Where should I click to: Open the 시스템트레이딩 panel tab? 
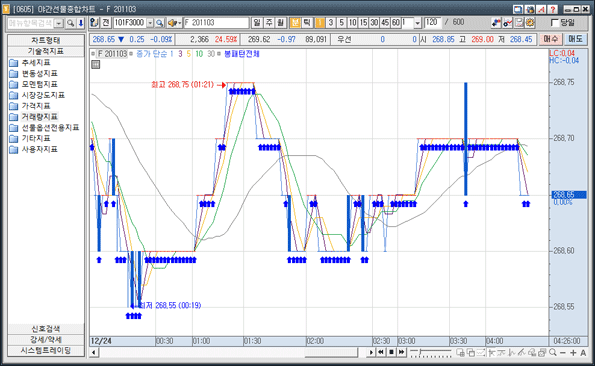point(46,350)
